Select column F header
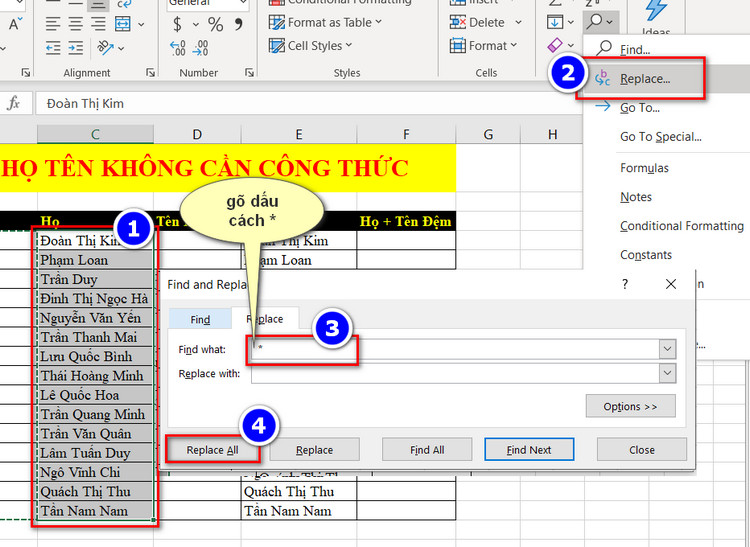Image resolution: width=750 pixels, height=547 pixels. click(x=406, y=134)
